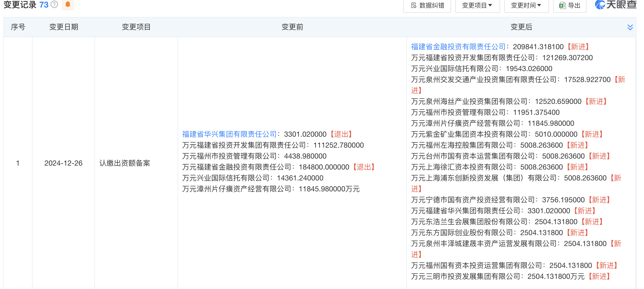The height and width of the screenshot is (289, 644).
Task: Click 万元台州市国有资本运营集团有限公司 line
Action: (511, 156)
